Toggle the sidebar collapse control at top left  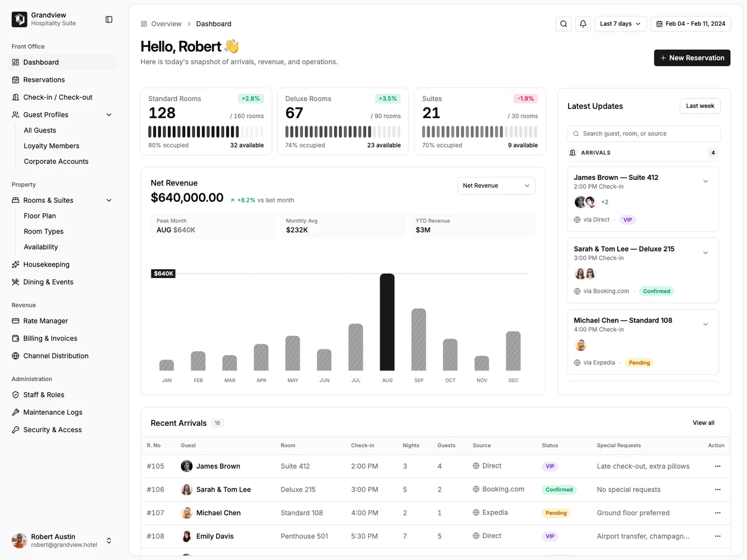click(x=108, y=19)
